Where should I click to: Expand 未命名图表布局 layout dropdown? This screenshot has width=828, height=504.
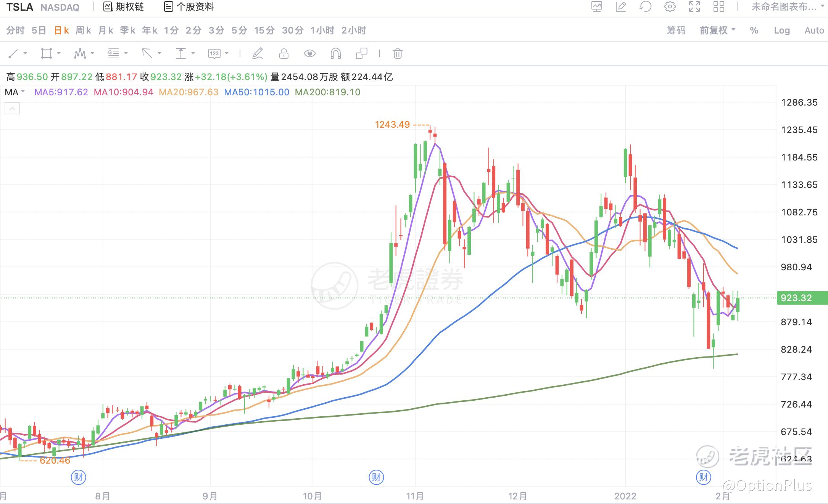tap(788, 7)
